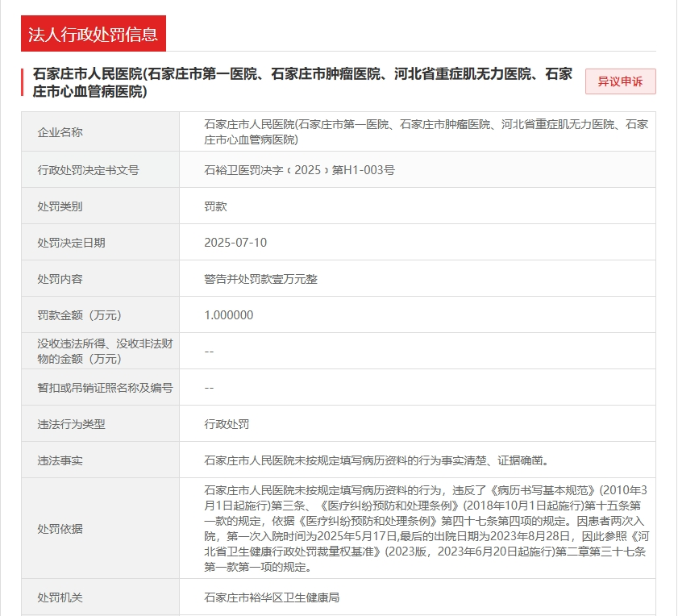The image size is (678, 616).
Task: Click the 处罚依据 paragraph citing 病历书写基本规范
Action: tap(426, 529)
